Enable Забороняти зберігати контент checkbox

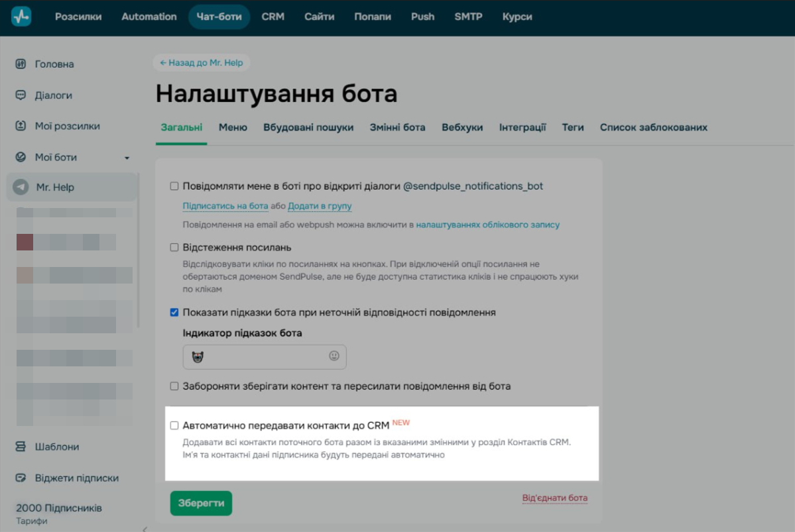point(174,386)
